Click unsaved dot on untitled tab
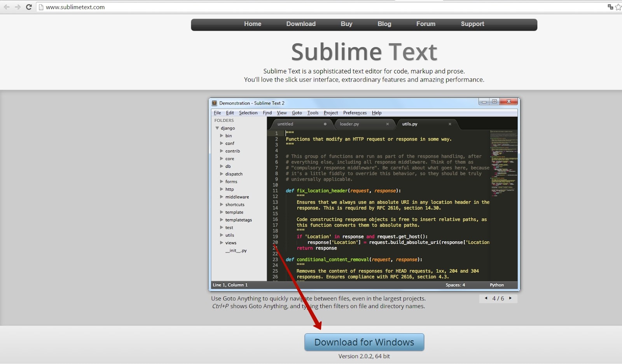This screenshot has height=364, width=622. click(x=325, y=124)
